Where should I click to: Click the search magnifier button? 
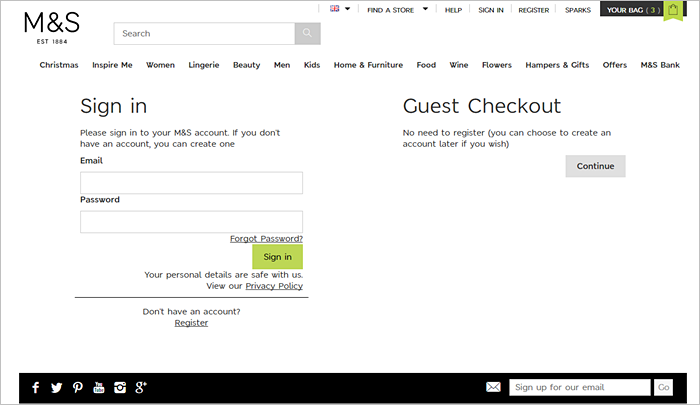point(307,33)
